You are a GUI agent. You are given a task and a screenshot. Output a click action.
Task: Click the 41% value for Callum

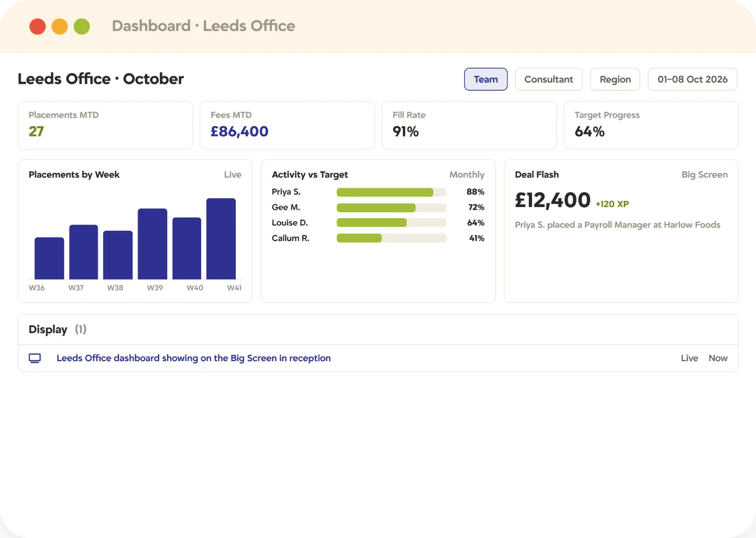pyautogui.click(x=477, y=238)
